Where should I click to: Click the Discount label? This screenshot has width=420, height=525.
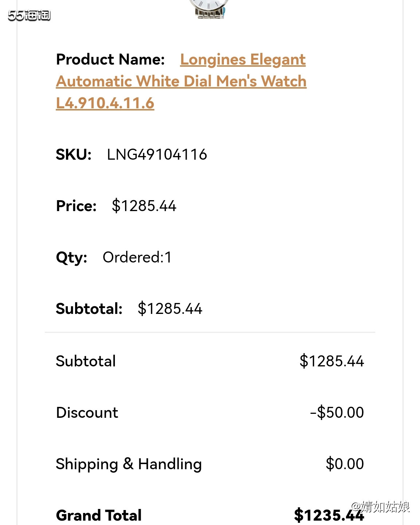click(x=87, y=413)
